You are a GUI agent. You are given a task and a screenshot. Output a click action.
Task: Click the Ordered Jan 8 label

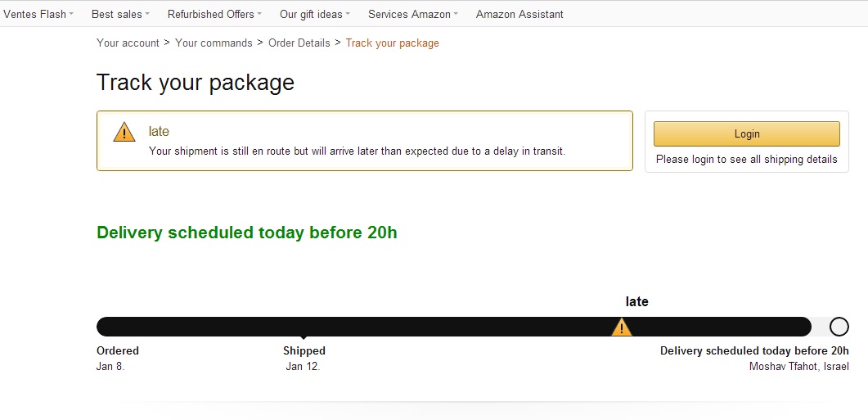pyautogui.click(x=118, y=358)
